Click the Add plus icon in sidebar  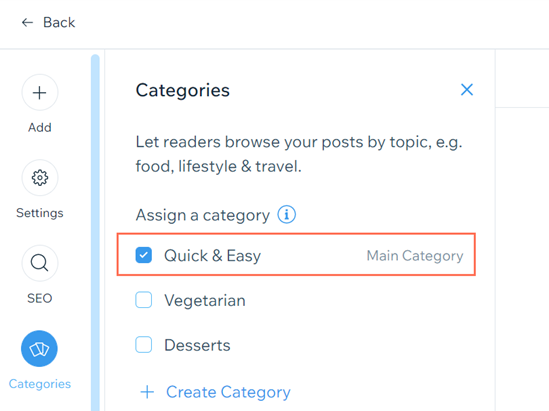(40, 92)
